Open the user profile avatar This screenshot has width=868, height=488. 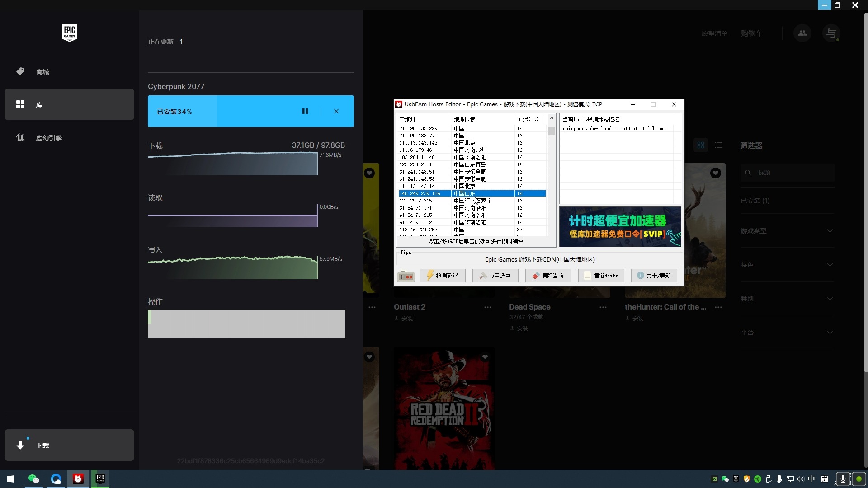[x=831, y=33]
